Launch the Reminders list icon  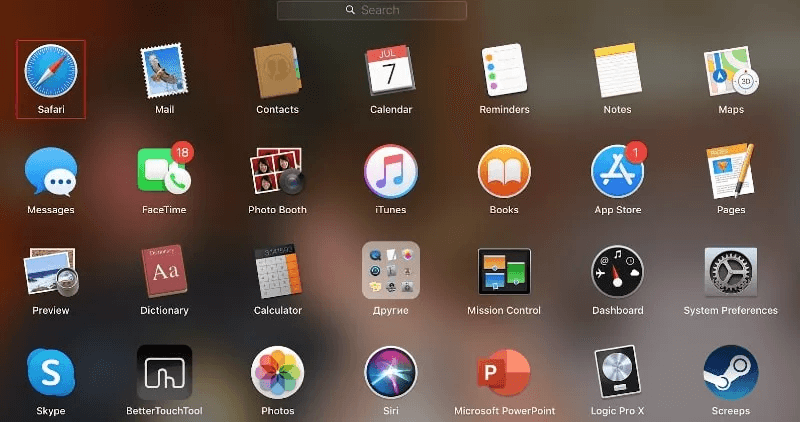tap(504, 71)
